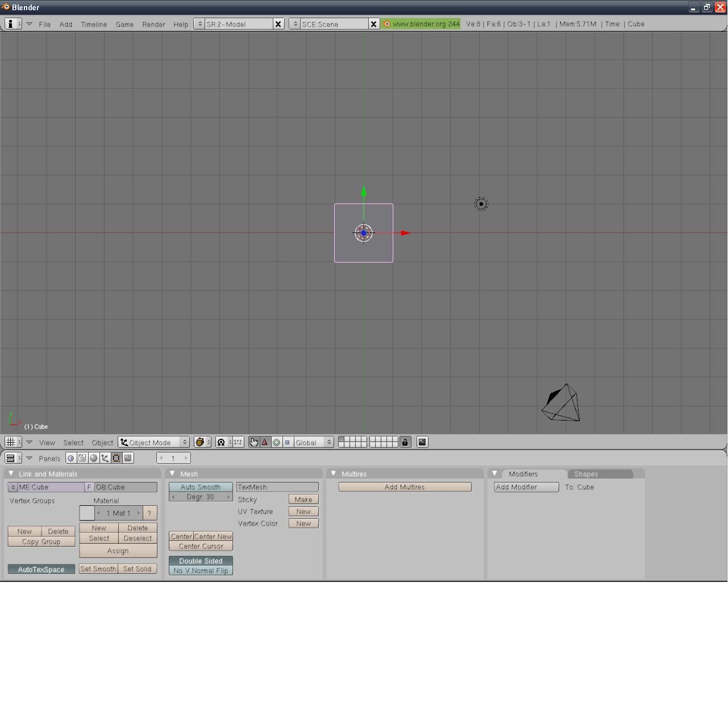Open the Object Mode dropdown
Image resolution: width=728 pixels, height=711 pixels.
pos(154,442)
